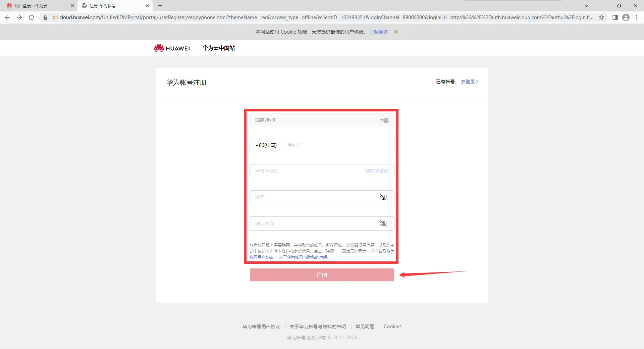The width and height of the screenshot is (644, 349).
Task: Click the address bar URL
Action: pyautogui.click(x=322, y=17)
